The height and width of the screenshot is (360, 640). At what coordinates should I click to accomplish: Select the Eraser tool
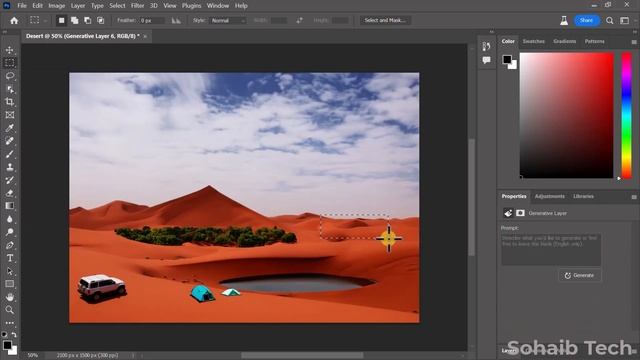(9, 193)
